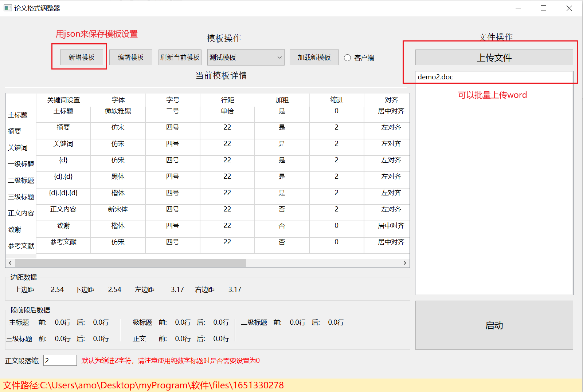
Task: Click the 缩进 column header
Action: click(x=337, y=100)
